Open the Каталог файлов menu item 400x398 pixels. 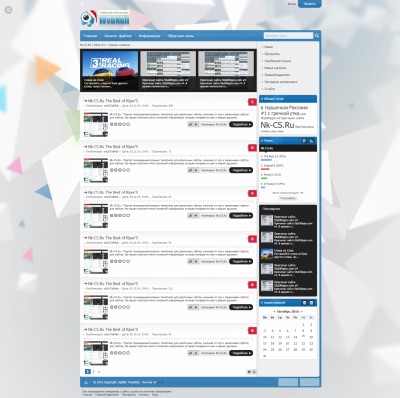(118, 36)
